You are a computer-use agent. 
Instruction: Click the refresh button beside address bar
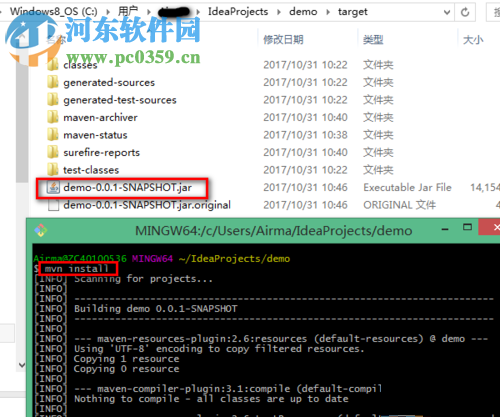(x=465, y=12)
